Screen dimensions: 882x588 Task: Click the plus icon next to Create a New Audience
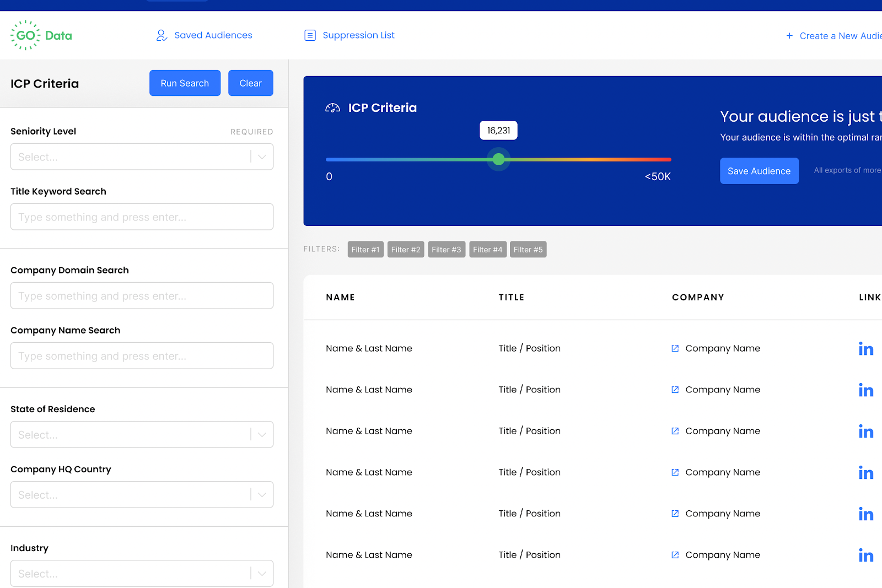click(x=789, y=35)
